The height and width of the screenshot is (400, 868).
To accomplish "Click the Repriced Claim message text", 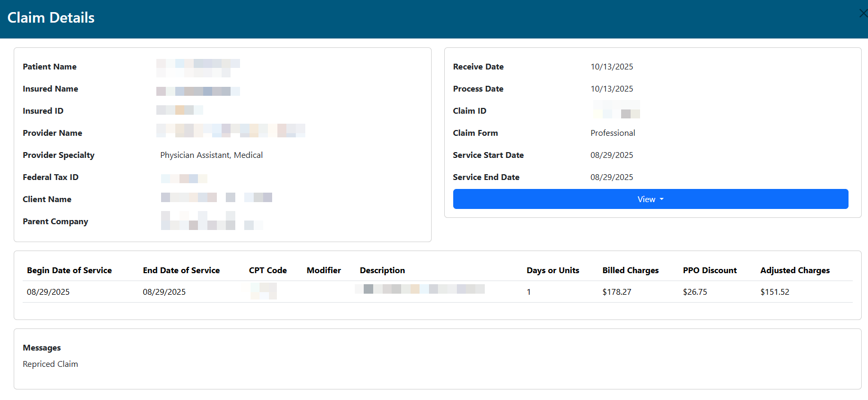I will [51, 364].
